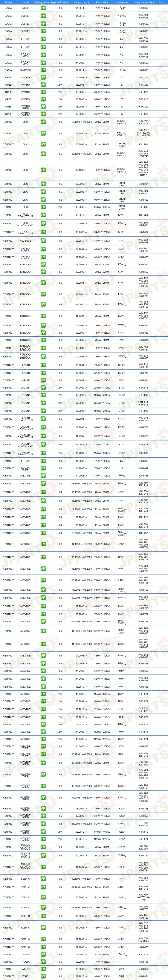
Task: Select the TWINGO model cell
Action: coord(26,969)
